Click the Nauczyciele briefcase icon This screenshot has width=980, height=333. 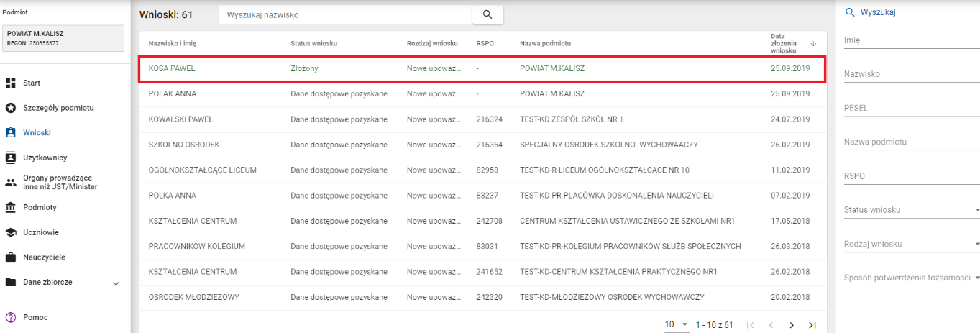coord(11,257)
